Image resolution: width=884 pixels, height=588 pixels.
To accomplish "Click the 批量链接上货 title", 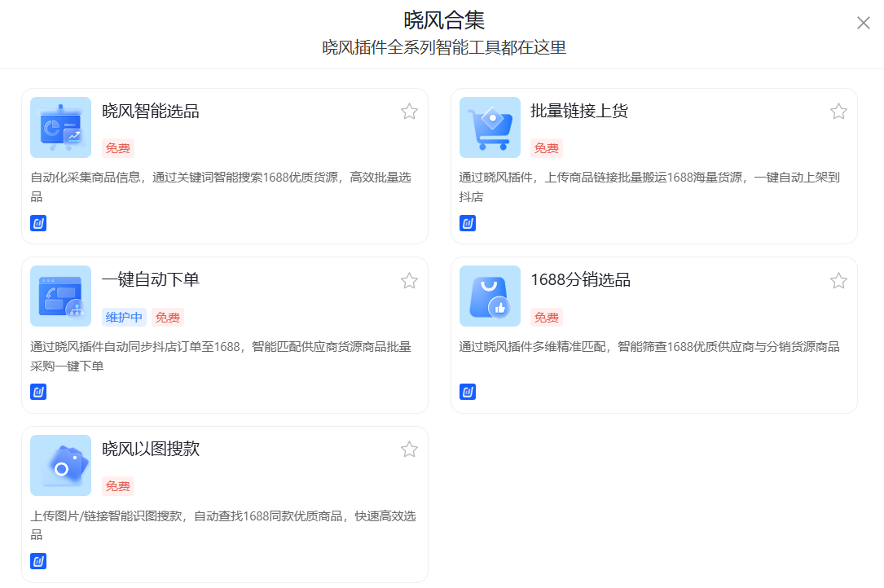I will click(579, 111).
